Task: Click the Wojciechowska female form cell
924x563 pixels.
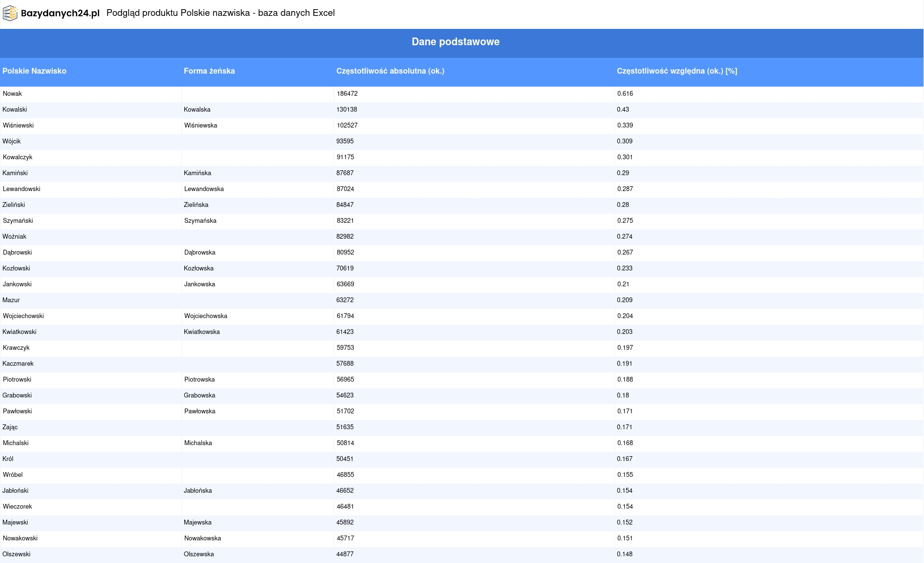Action: [205, 316]
